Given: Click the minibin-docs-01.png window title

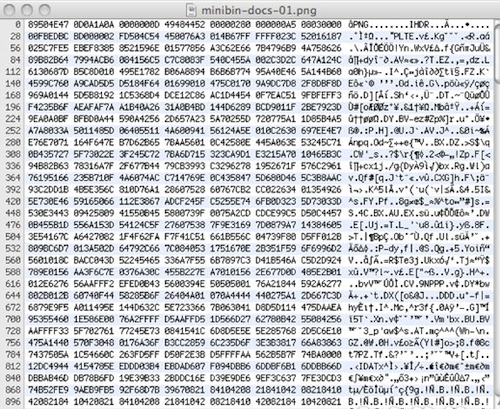Looking at the screenshot, I should (259, 10).
